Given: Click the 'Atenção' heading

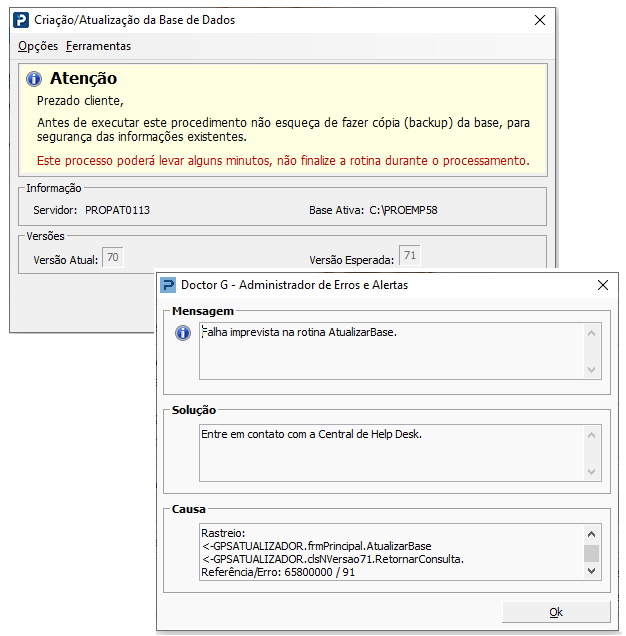Looking at the screenshot, I should pos(84,79).
